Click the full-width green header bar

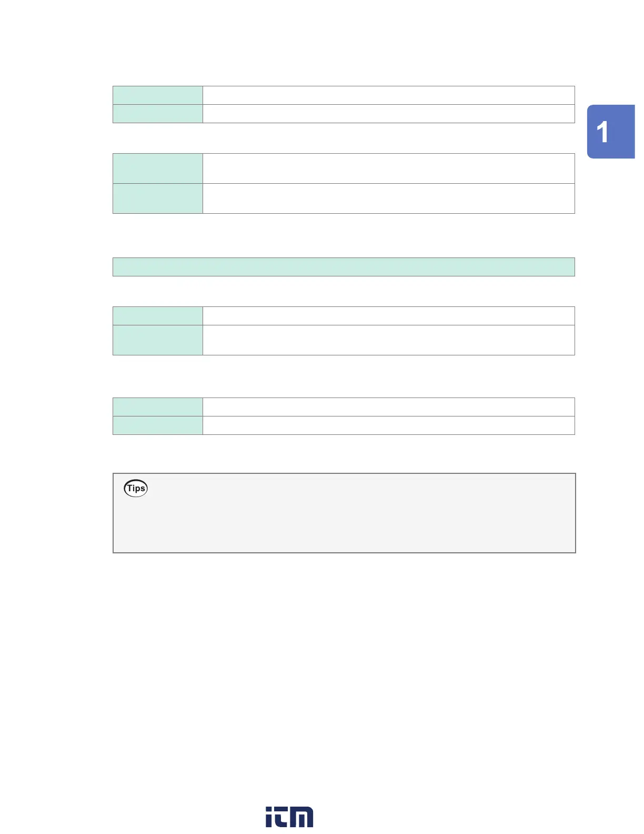coord(344,267)
